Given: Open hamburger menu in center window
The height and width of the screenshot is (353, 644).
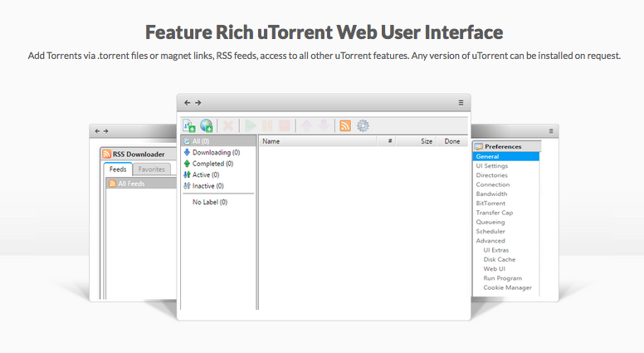Looking at the screenshot, I should [x=461, y=103].
